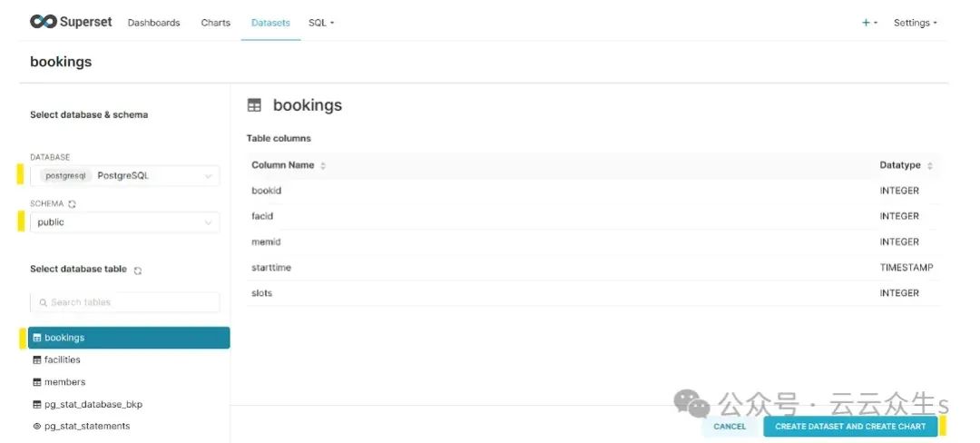This screenshot has height=443, width=980.
Task: Click the pg_stat_statements view icon
Action: [x=37, y=427]
